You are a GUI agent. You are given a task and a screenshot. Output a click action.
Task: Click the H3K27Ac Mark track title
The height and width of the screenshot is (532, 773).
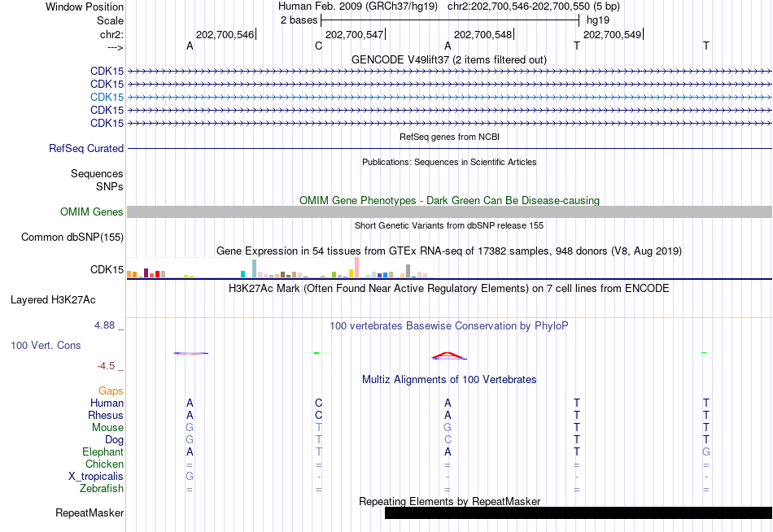(x=448, y=289)
